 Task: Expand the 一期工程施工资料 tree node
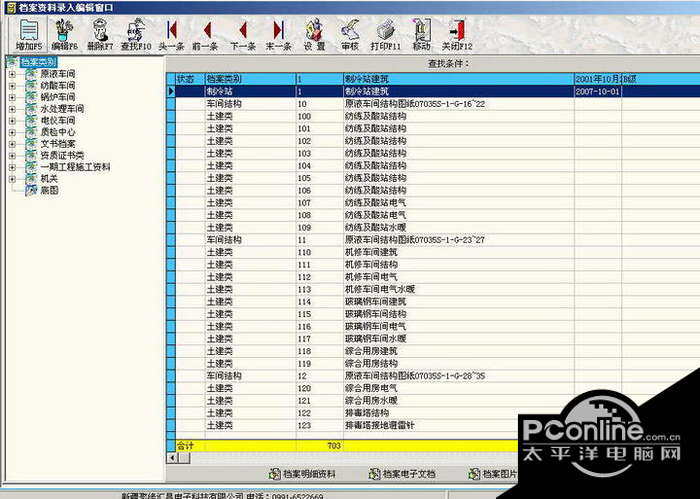(12, 167)
